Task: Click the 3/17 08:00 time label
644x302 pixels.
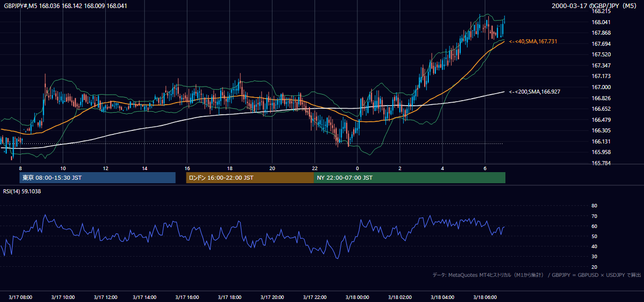Action: 20,297
